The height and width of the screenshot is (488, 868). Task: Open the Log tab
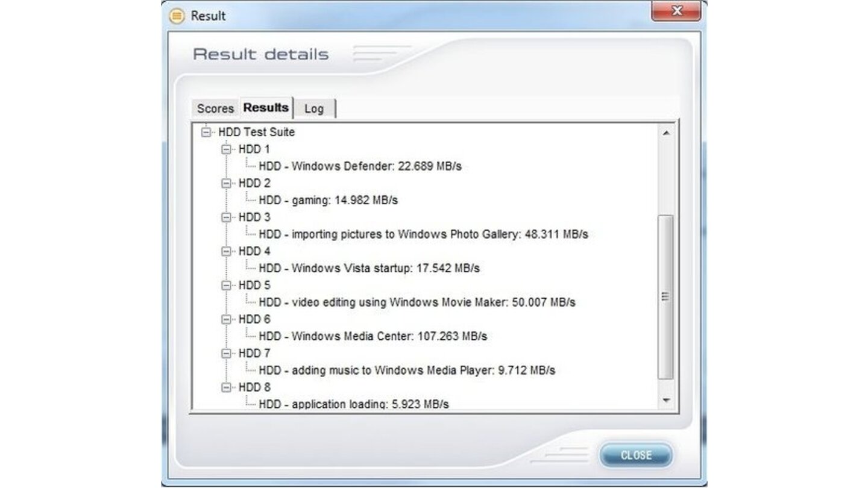coord(314,108)
